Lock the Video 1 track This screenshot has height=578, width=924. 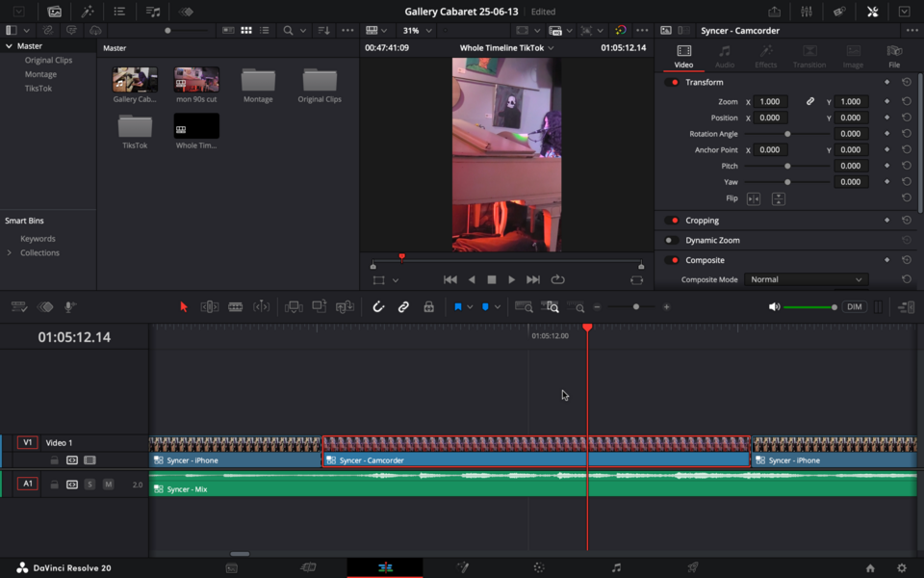54,460
